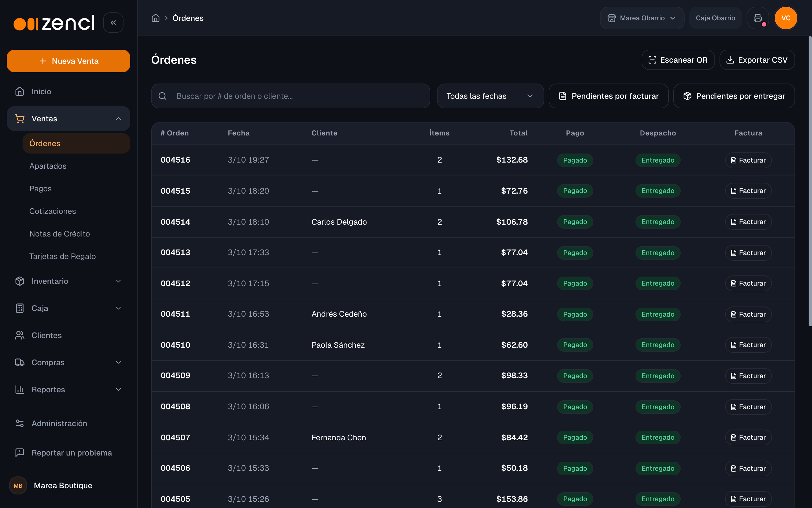Click client name Andrés Cedeño
Image resolution: width=812 pixels, height=508 pixels.
click(339, 314)
